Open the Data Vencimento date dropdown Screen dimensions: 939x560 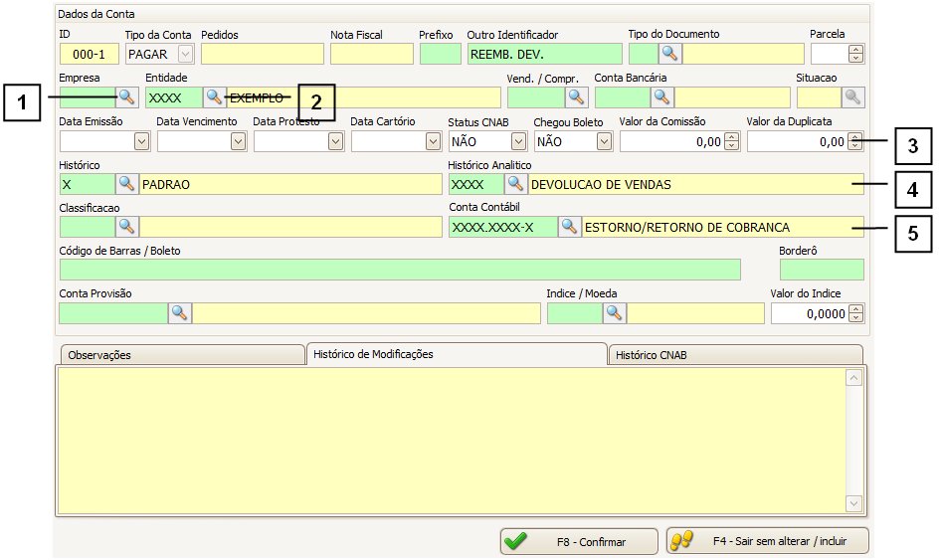click(x=238, y=141)
